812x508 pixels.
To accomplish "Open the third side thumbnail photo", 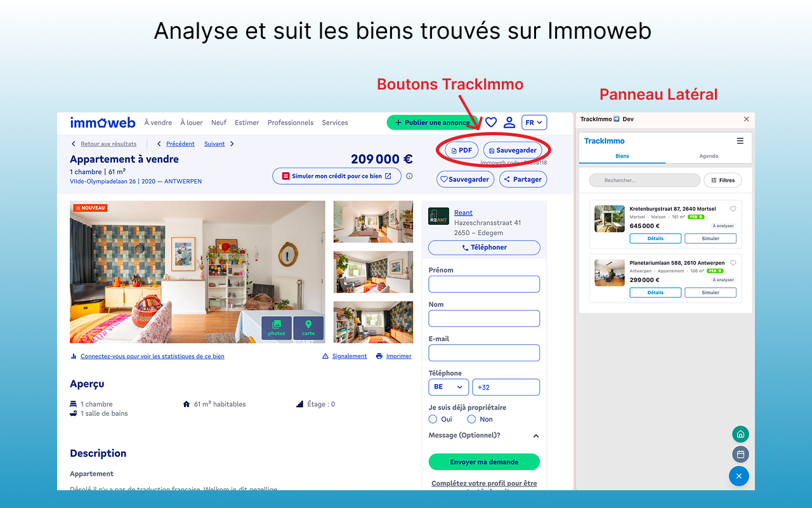I will coord(373,322).
